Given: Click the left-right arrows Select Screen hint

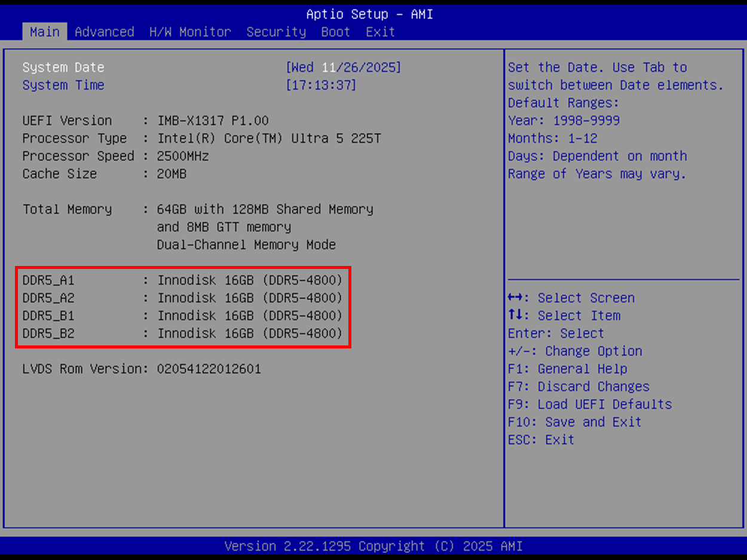Looking at the screenshot, I should point(571,298).
